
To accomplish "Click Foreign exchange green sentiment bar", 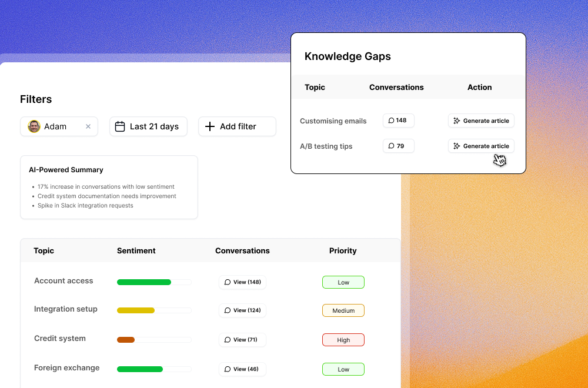I will click(140, 369).
